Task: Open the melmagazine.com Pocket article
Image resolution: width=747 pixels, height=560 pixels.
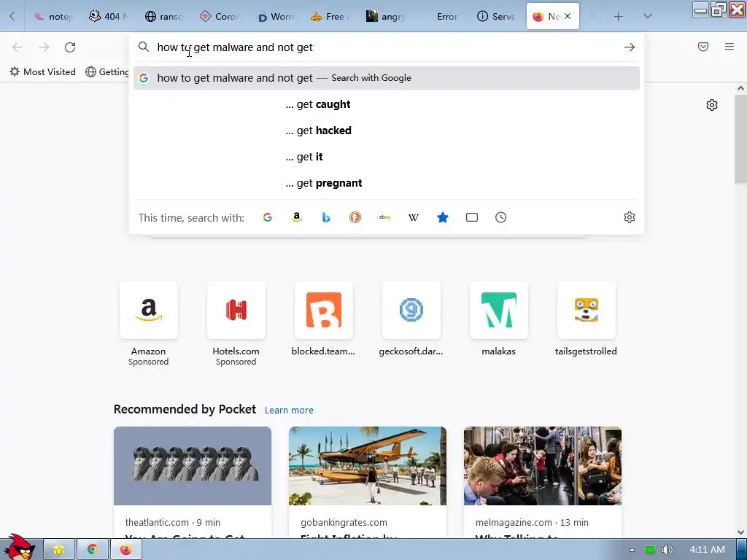Action: (x=543, y=483)
